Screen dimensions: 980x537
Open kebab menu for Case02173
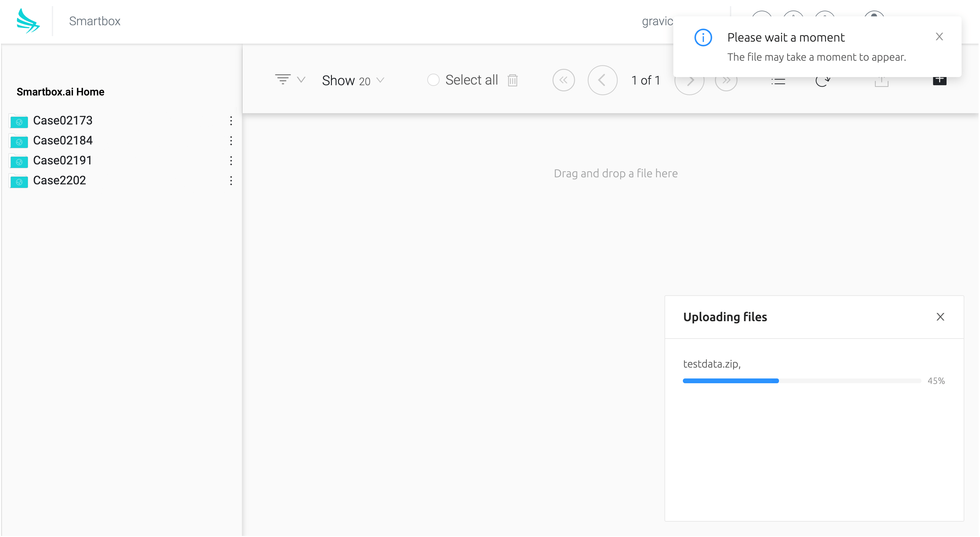pos(231,121)
